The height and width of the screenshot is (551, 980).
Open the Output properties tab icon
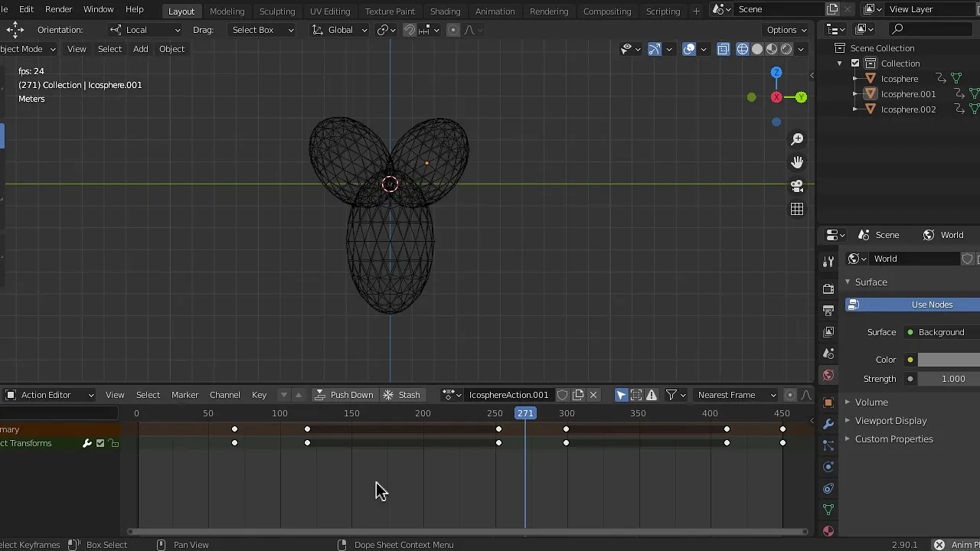point(828,310)
